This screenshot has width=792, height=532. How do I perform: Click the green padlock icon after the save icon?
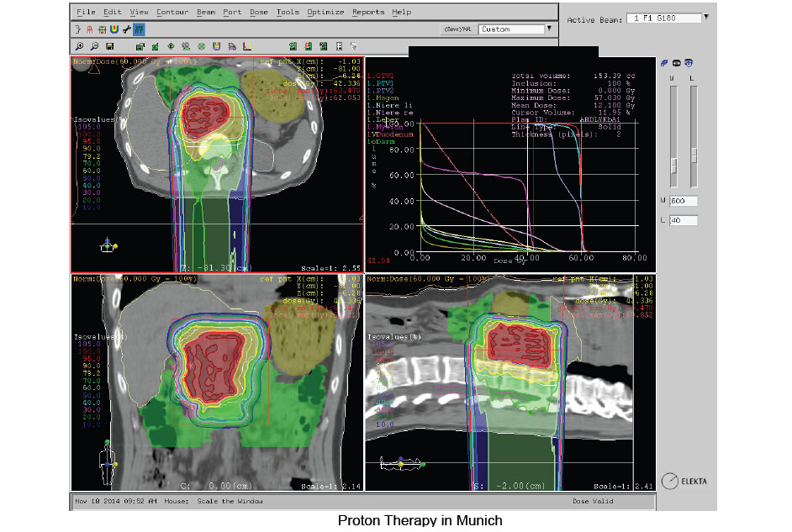tap(140, 46)
